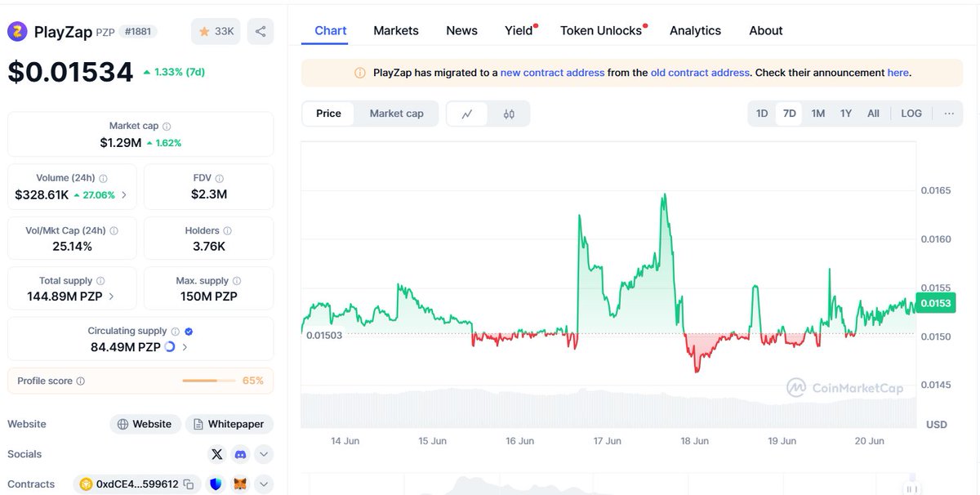Screen dimensions: 980x495
Task: Expand Circulating supply 84.49M PZP arrow
Action: [x=185, y=347]
